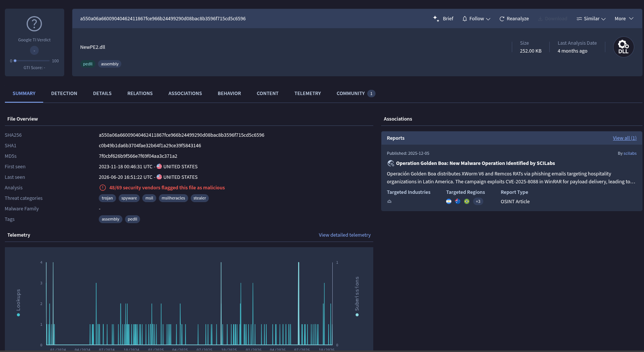
Task: Switch to the RELATIONS tab
Action: pos(140,94)
